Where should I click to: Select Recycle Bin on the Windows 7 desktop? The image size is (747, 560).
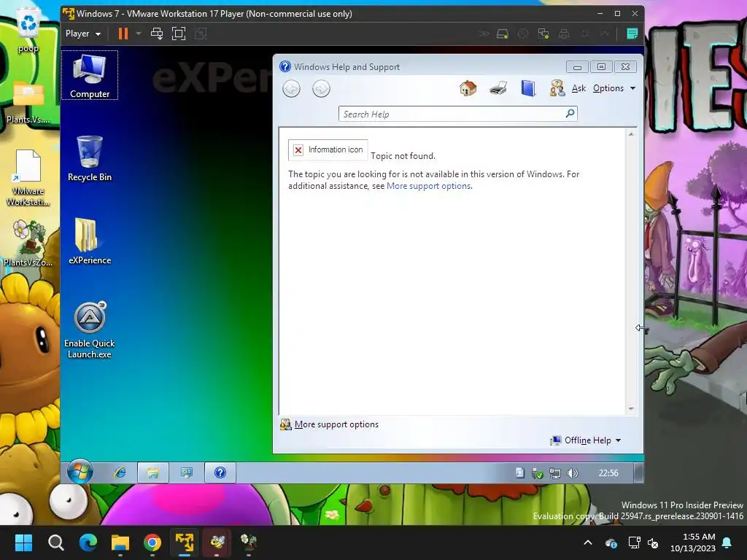coord(90,158)
